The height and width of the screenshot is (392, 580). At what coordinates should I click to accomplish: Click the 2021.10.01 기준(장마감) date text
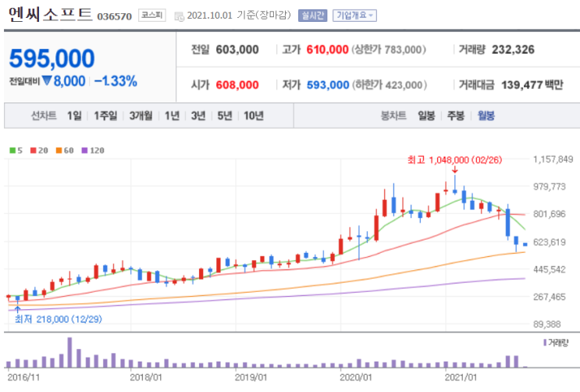point(239,16)
